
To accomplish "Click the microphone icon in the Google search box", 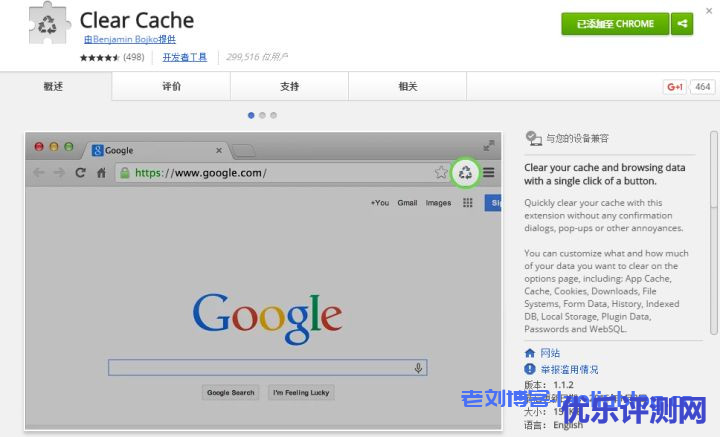I will tap(418, 368).
